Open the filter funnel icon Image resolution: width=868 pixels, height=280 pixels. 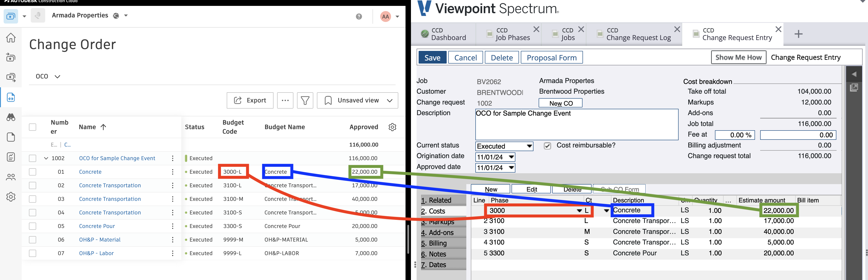click(x=305, y=100)
